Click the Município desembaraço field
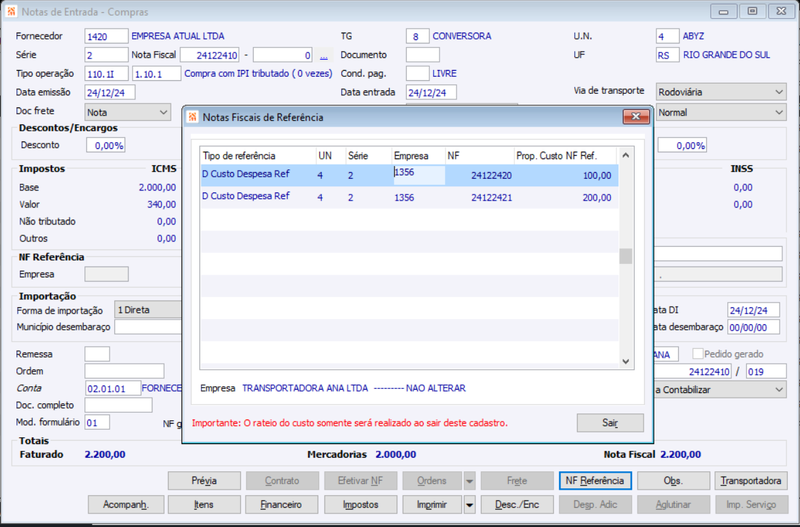Viewport: 800px width, 527px height. click(148, 327)
